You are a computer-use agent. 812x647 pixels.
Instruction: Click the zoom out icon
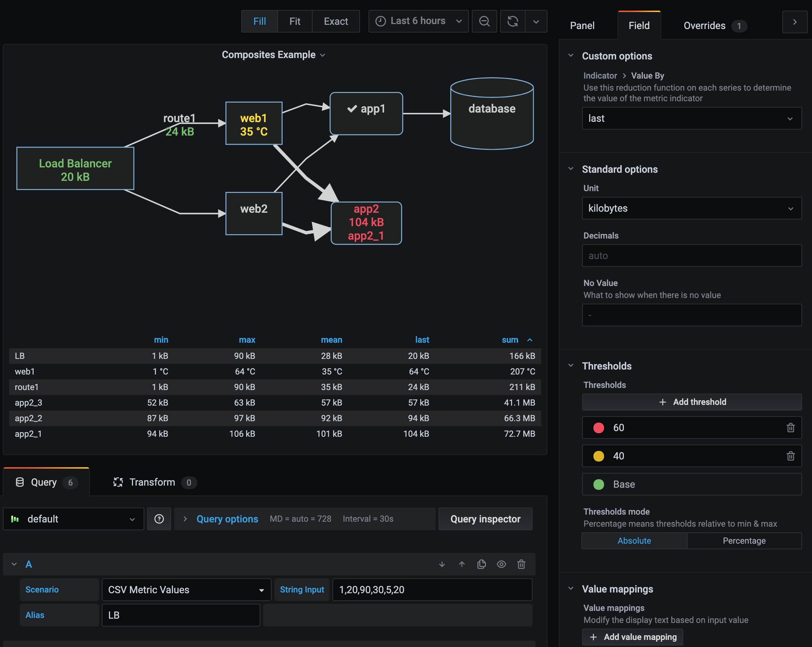point(484,21)
